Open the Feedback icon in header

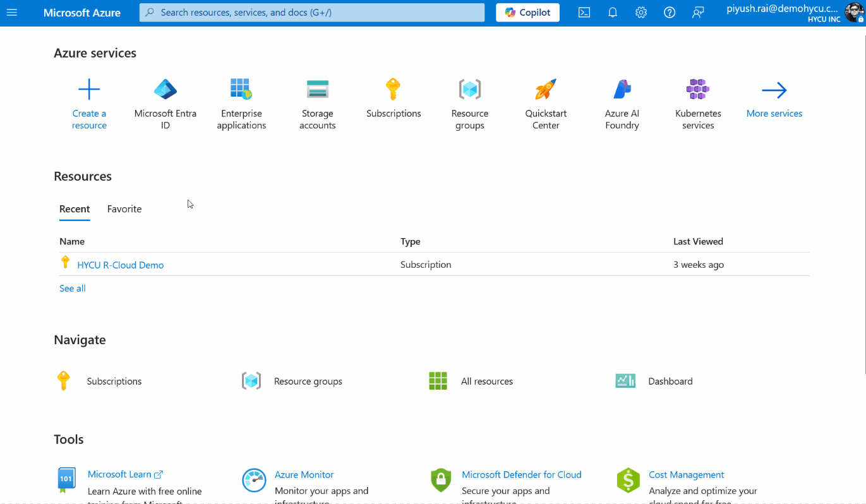(698, 13)
